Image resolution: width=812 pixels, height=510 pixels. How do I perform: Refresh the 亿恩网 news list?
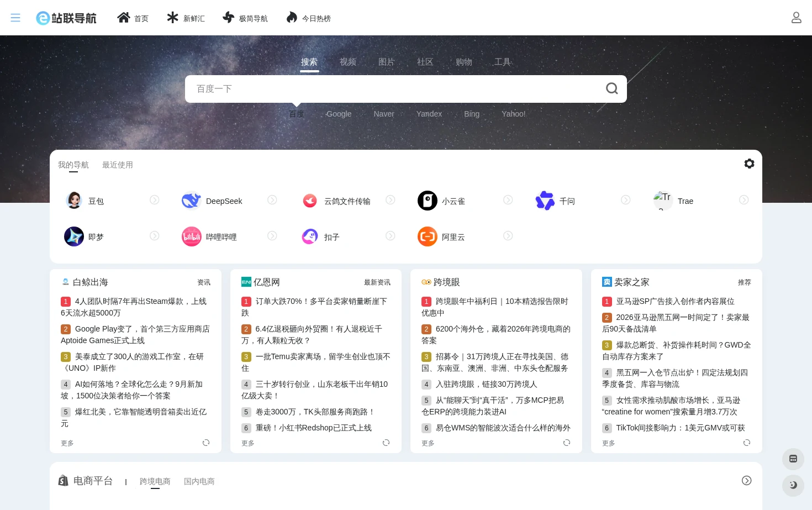click(x=386, y=443)
